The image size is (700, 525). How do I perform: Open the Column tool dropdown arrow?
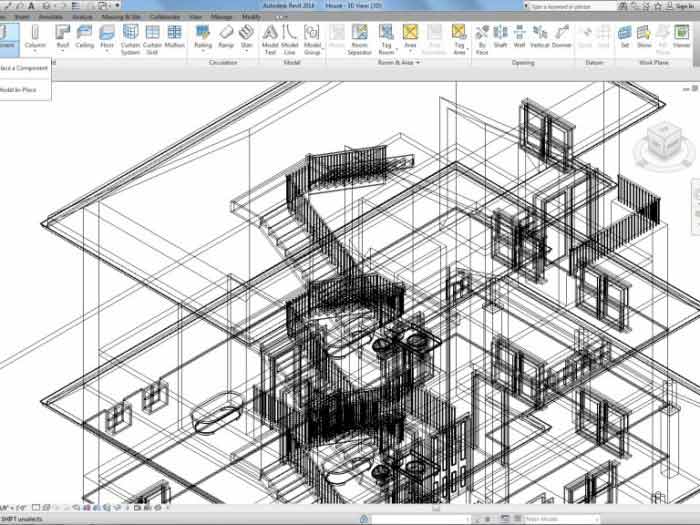35,51
